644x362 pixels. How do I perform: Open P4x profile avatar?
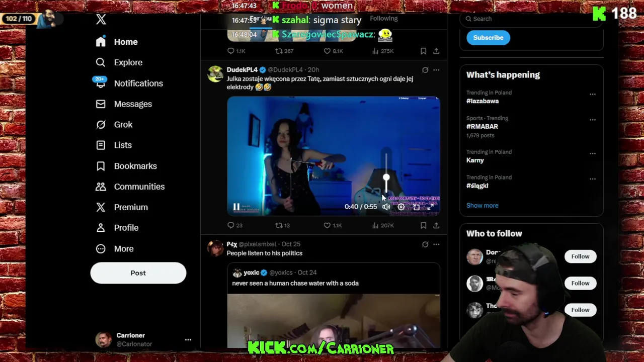(x=215, y=248)
